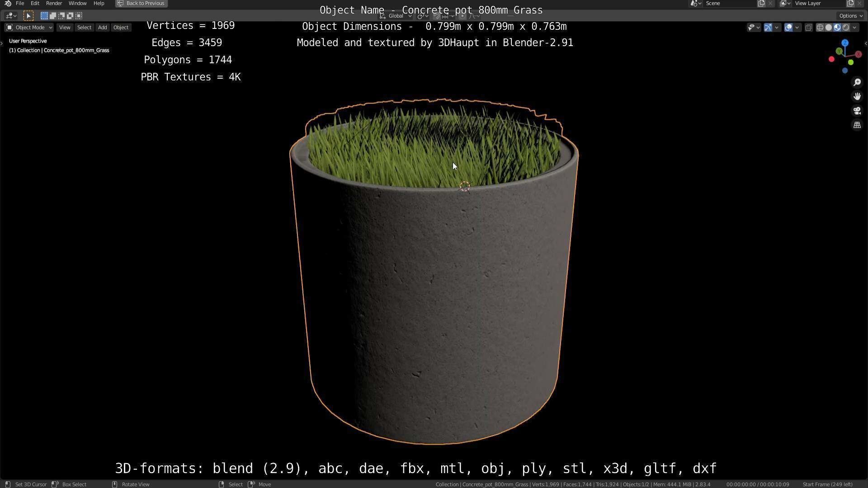The height and width of the screenshot is (488, 868).
Task: Open the editor type dropdown
Action: coord(11,16)
